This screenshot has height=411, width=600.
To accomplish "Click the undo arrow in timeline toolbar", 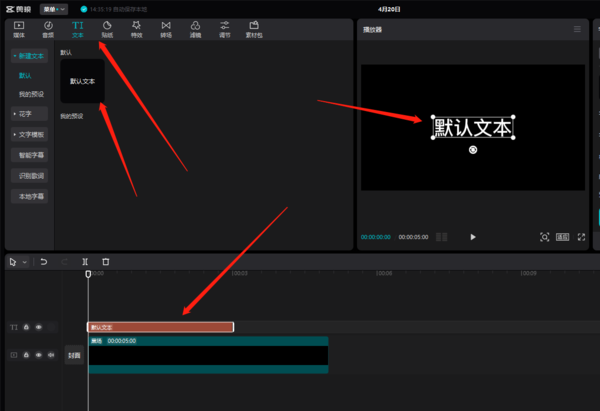I will click(44, 262).
